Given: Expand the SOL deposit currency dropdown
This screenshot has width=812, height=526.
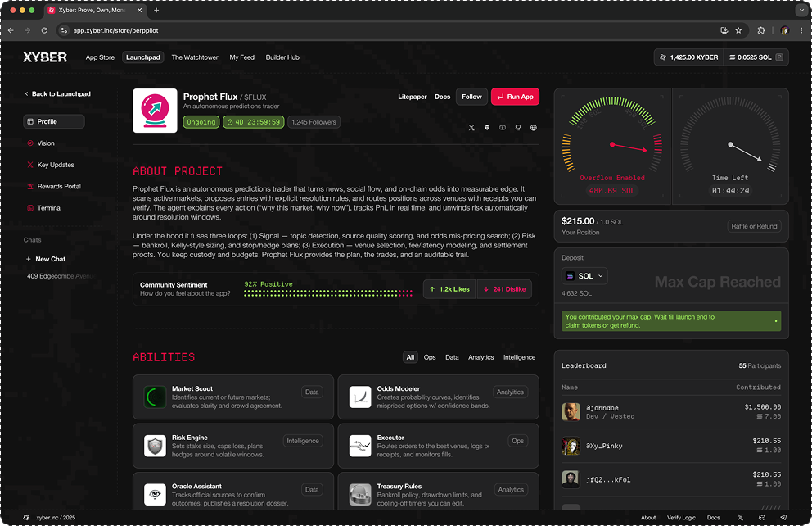Looking at the screenshot, I should click(585, 276).
